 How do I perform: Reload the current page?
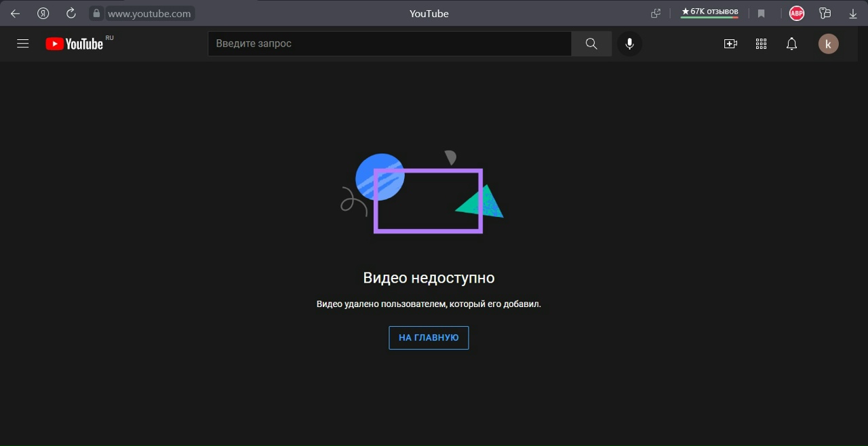coord(71,13)
